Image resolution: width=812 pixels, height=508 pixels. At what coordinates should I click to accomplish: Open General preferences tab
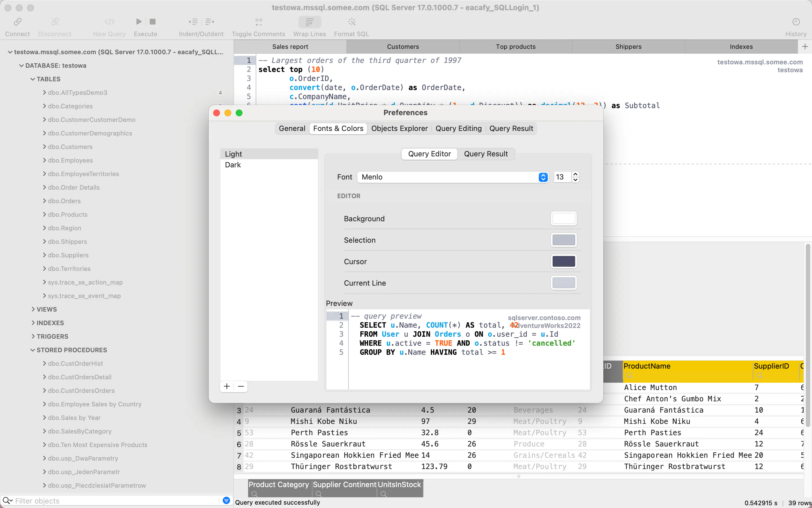tap(292, 128)
